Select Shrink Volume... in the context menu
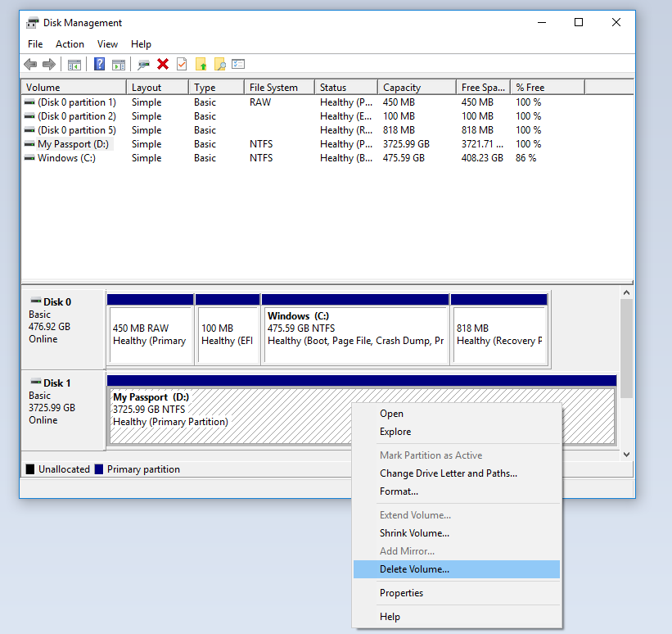Image resolution: width=672 pixels, height=634 pixels. [457, 532]
